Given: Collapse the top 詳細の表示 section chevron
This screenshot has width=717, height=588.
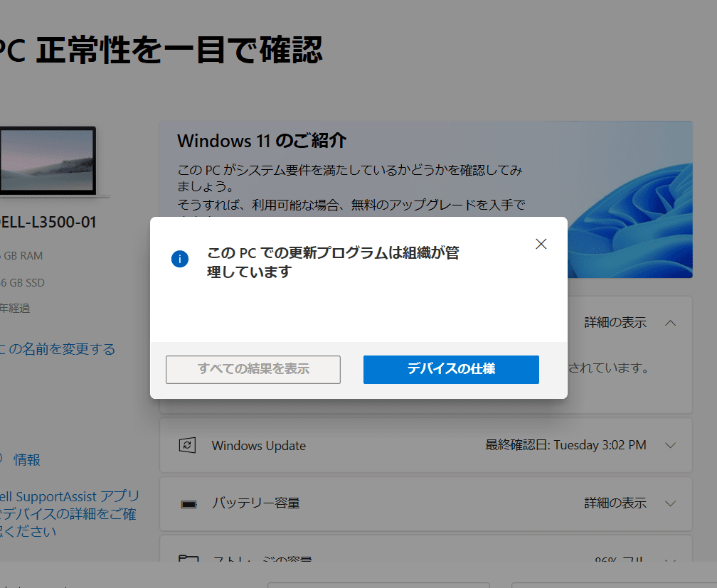Looking at the screenshot, I should (x=670, y=323).
